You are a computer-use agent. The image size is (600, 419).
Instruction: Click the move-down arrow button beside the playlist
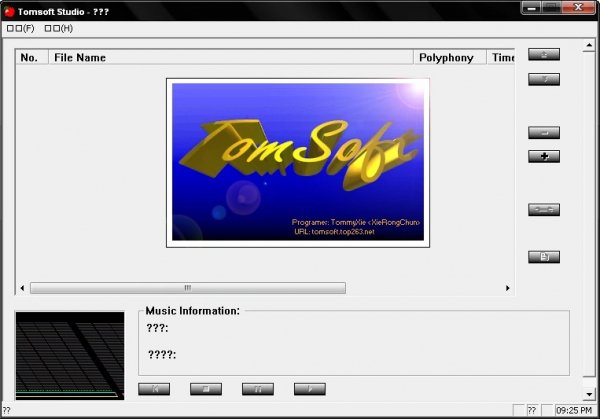click(544, 79)
